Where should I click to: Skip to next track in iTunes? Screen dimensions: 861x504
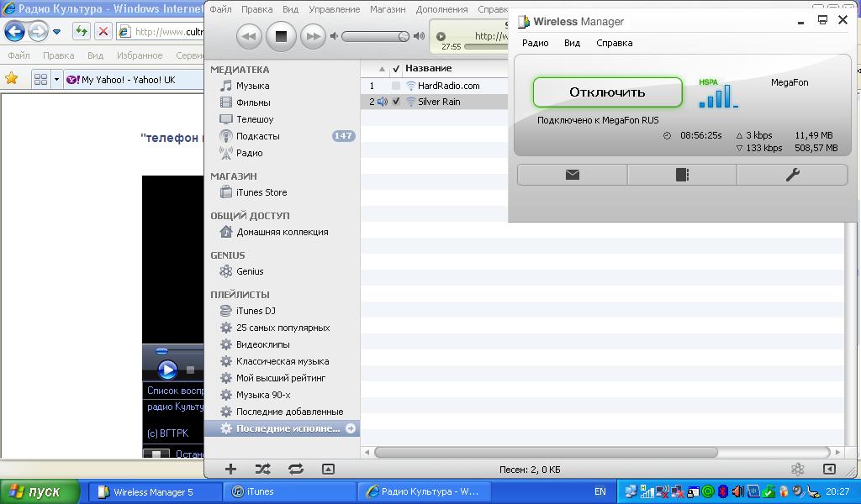point(313,36)
